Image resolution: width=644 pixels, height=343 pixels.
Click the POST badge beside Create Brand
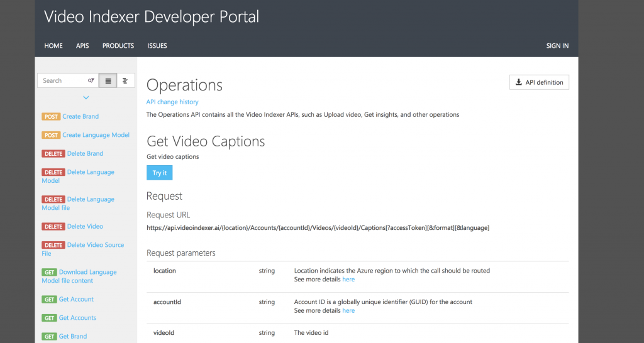pos(51,116)
